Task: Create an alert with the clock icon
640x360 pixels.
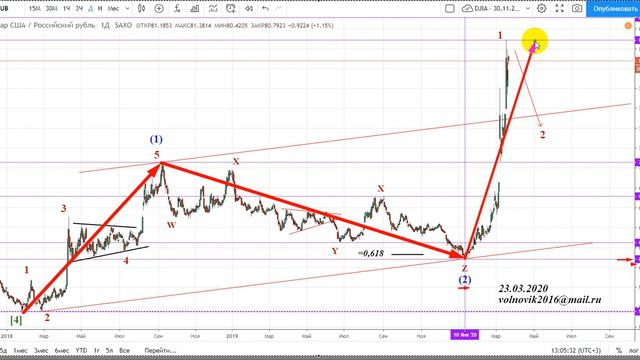Action: 231,8
